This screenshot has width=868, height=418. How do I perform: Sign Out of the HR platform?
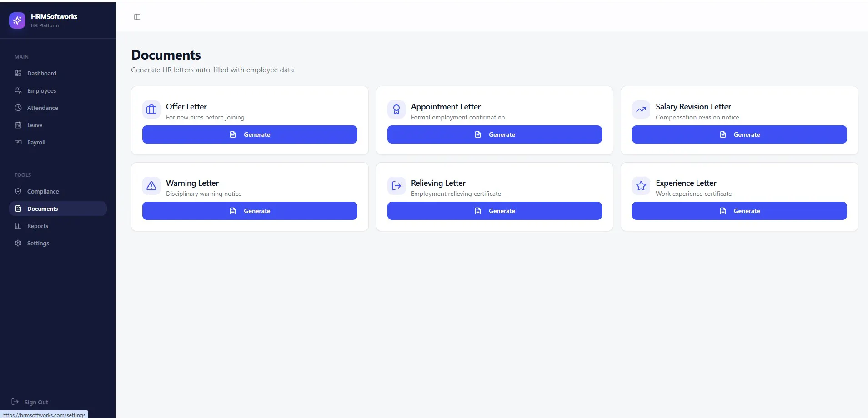point(30,402)
